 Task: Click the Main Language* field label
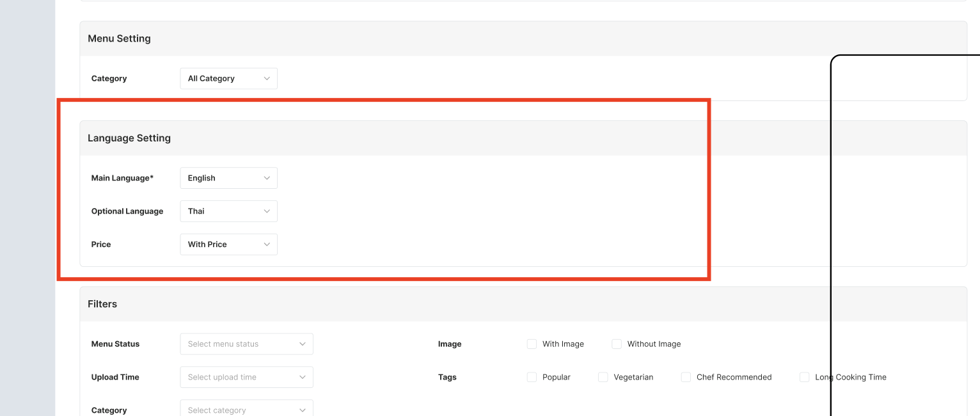click(x=122, y=178)
